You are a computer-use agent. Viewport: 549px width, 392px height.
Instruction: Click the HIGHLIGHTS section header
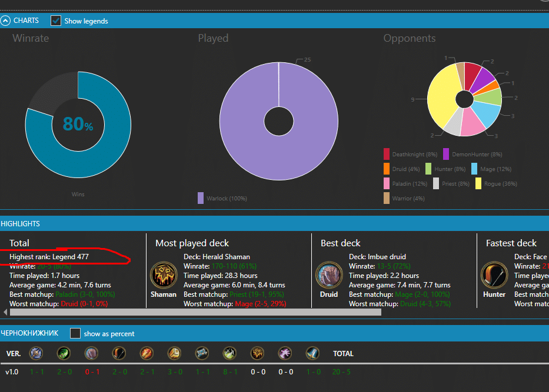point(21,224)
